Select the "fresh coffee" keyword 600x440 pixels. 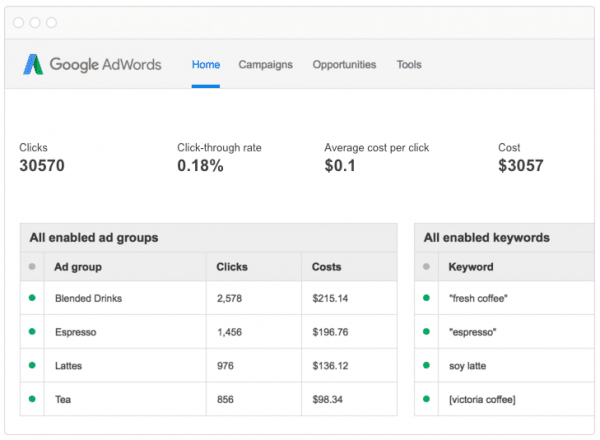pyautogui.click(x=478, y=298)
